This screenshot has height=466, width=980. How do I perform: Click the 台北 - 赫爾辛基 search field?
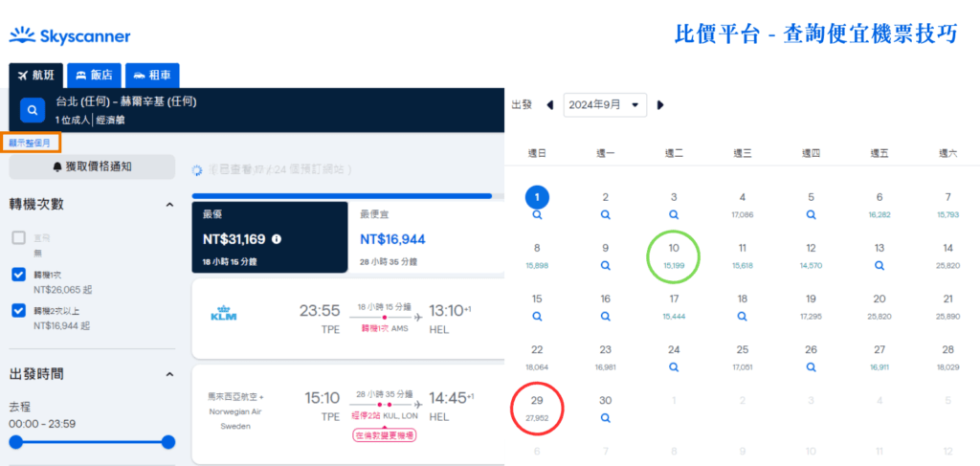point(256,110)
